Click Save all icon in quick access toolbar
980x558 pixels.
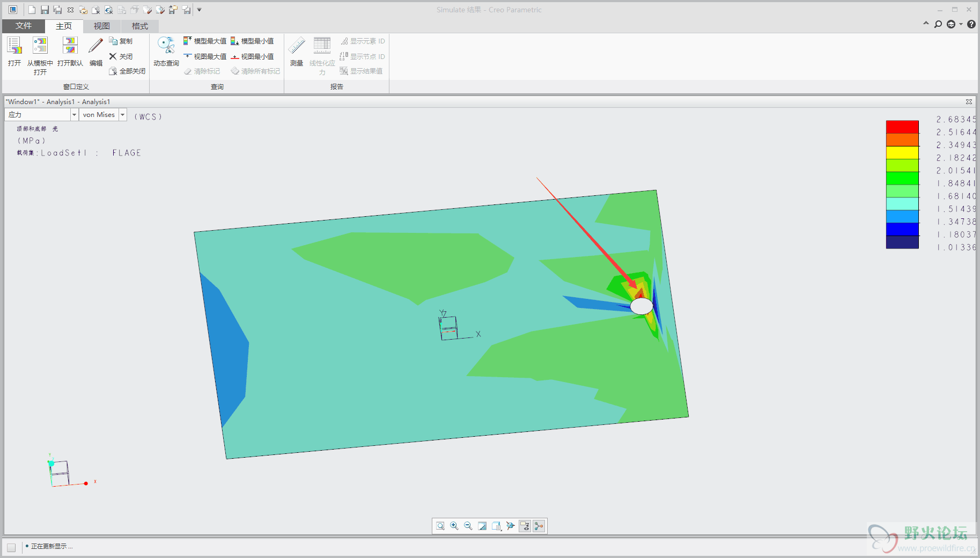click(x=57, y=10)
